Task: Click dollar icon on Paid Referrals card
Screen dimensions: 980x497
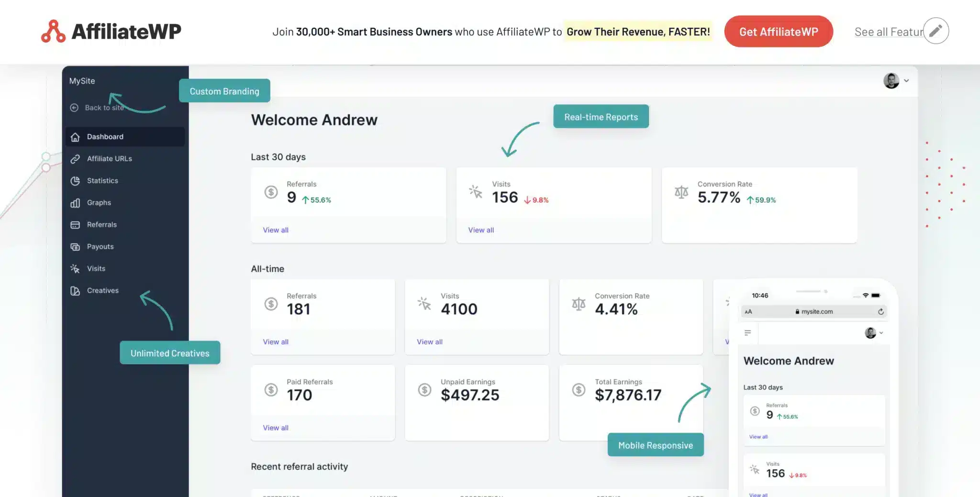Action: point(271,390)
